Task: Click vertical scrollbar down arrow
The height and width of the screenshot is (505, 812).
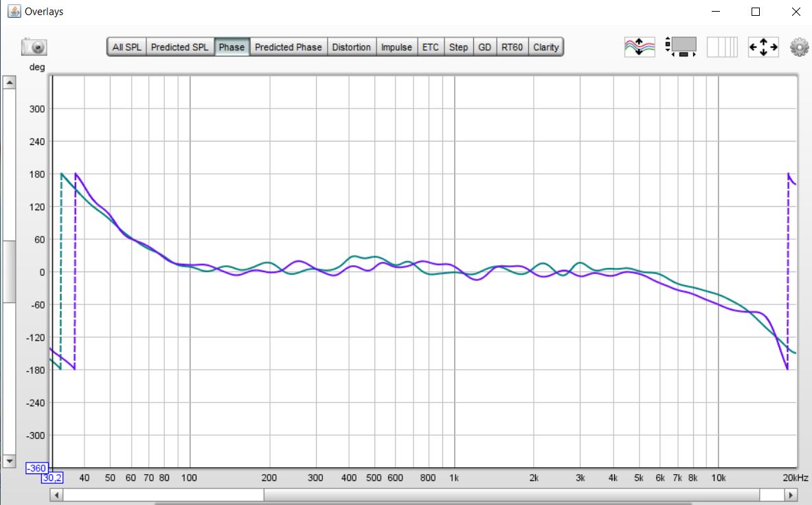Action: (10, 460)
